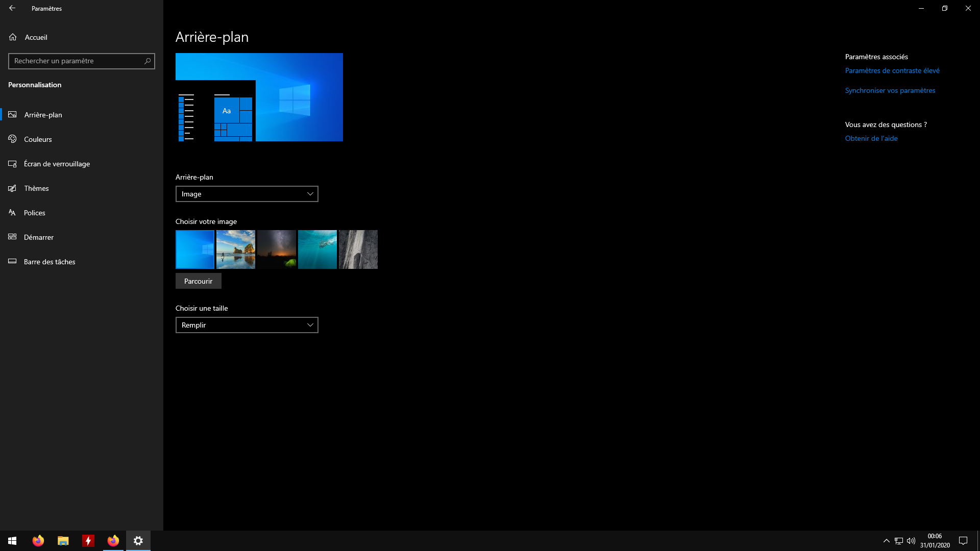Open Polices font settings
The height and width of the screenshot is (551, 980).
point(34,213)
